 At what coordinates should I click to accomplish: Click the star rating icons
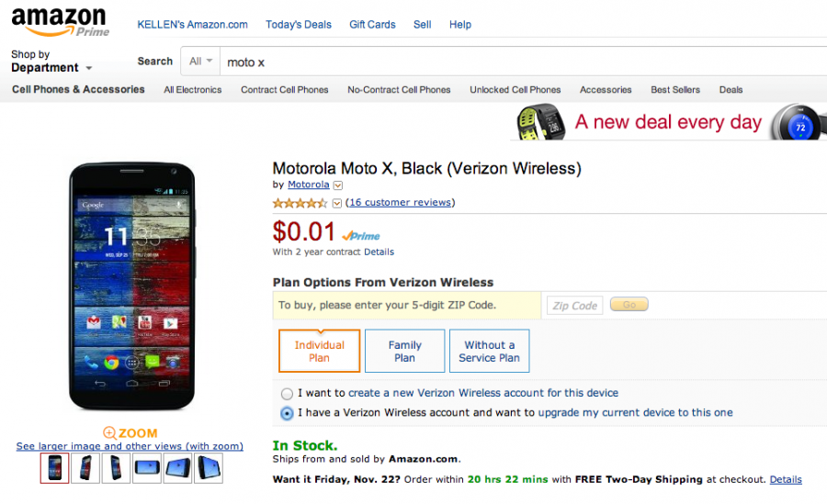click(x=300, y=203)
